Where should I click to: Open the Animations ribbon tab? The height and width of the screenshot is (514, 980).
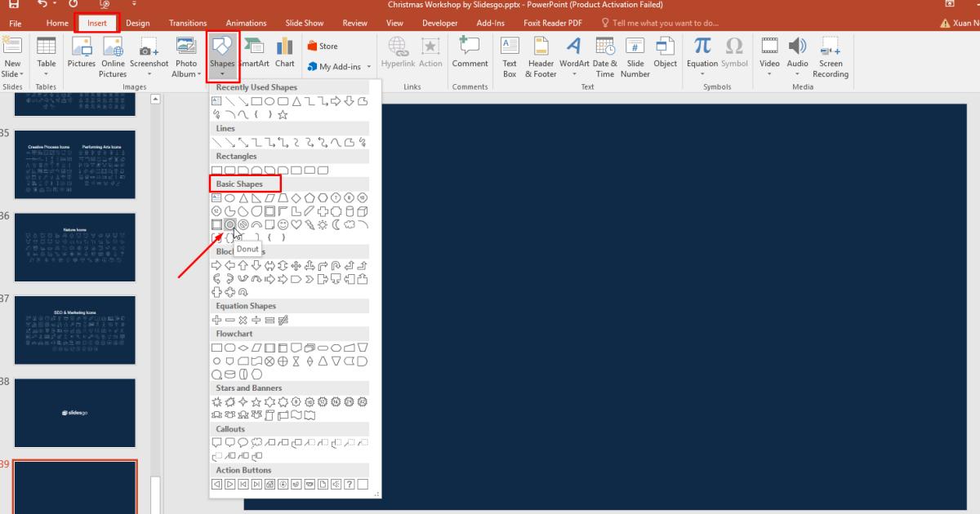tap(246, 23)
